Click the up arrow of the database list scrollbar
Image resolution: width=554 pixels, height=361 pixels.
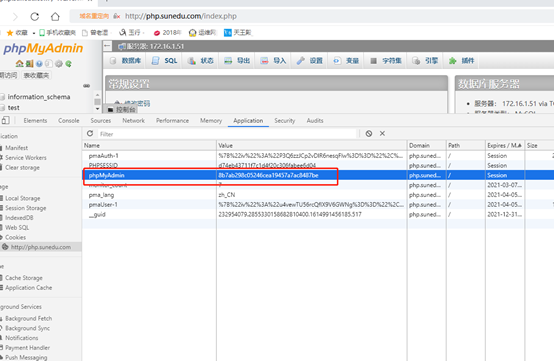tap(98, 95)
